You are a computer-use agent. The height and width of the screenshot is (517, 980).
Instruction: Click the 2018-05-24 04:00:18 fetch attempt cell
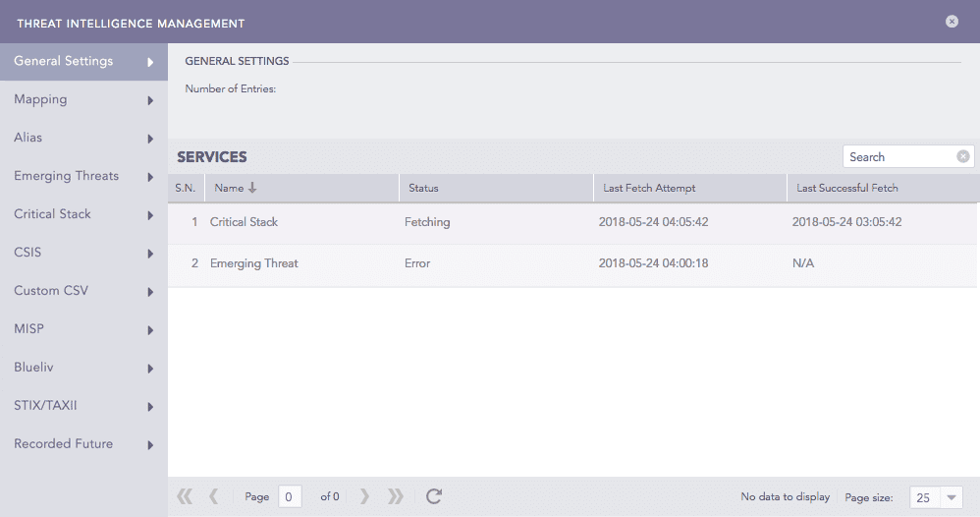click(653, 263)
